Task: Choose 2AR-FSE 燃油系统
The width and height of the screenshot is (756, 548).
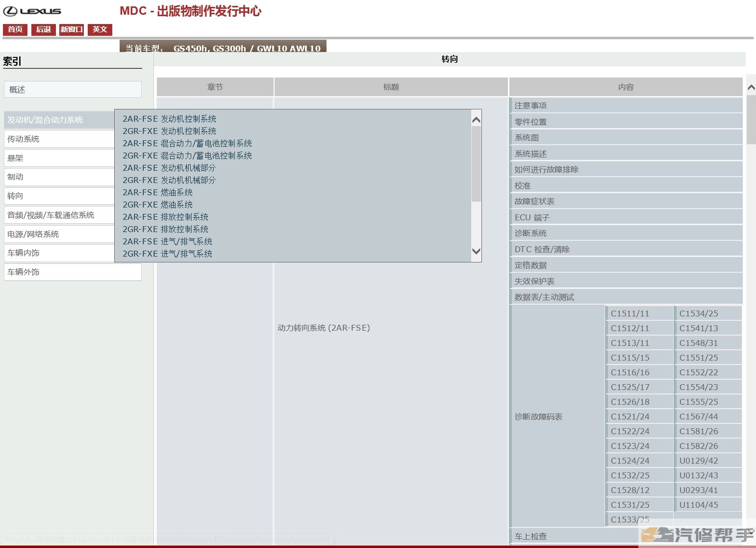Action: pyautogui.click(x=157, y=192)
